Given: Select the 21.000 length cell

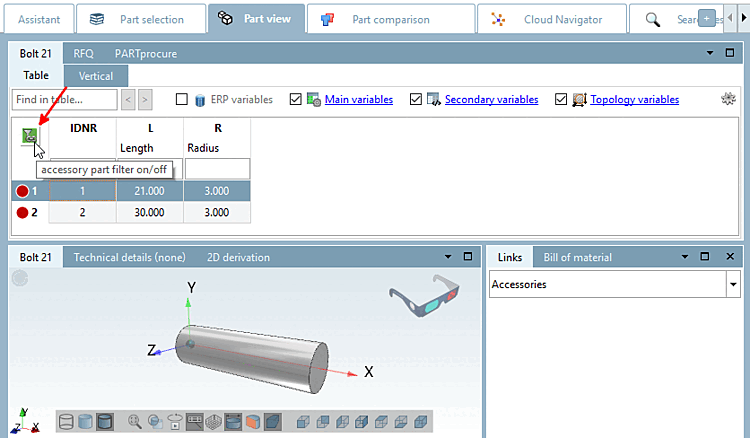Looking at the screenshot, I should (x=149, y=191).
